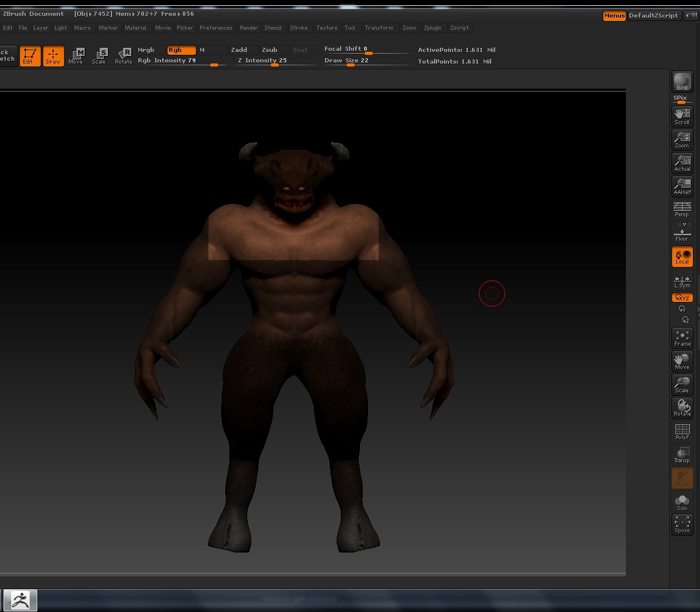700x612 pixels.
Task: Toggle XYZ rotation mode
Action: (x=682, y=298)
